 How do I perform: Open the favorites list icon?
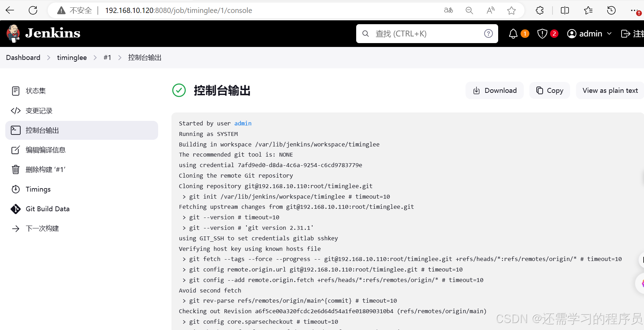click(x=588, y=11)
